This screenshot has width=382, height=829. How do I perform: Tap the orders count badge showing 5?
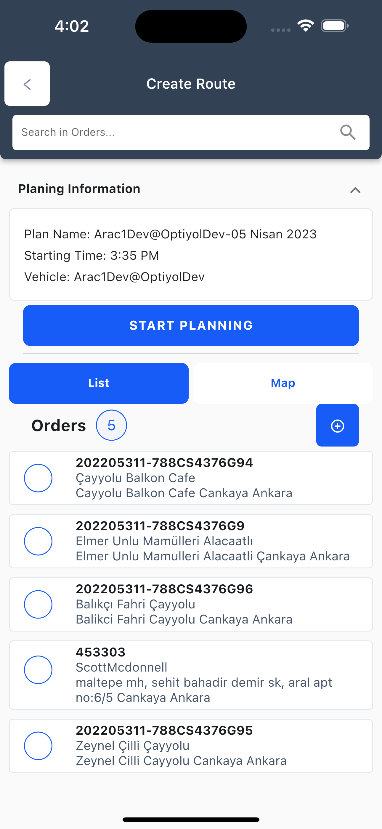(111, 425)
